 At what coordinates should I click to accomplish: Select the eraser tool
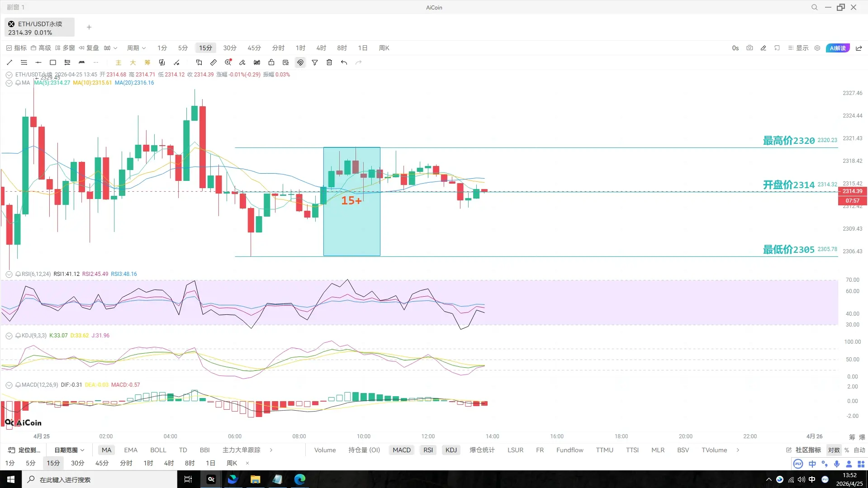242,62
